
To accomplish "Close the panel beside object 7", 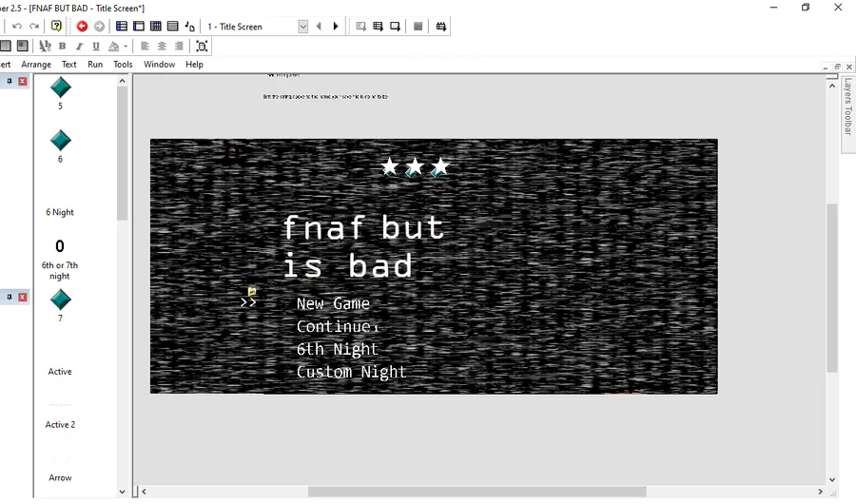I will pos(23,297).
